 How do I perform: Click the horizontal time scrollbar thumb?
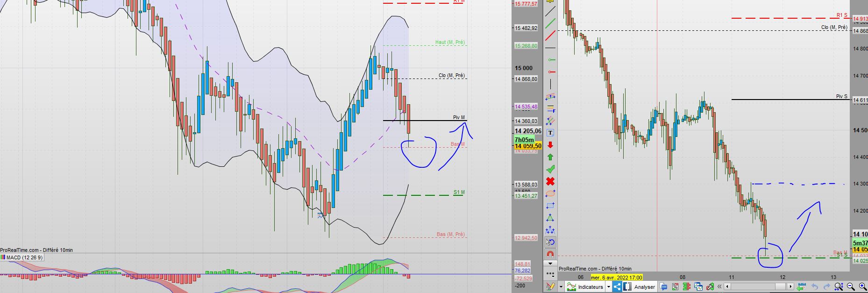781,286
